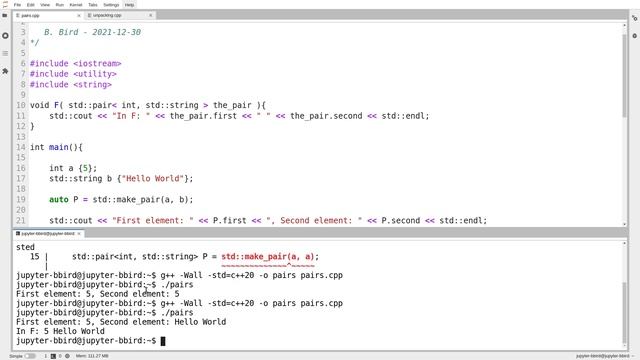
Task: Open the File menu
Action: pyautogui.click(x=18, y=5)
